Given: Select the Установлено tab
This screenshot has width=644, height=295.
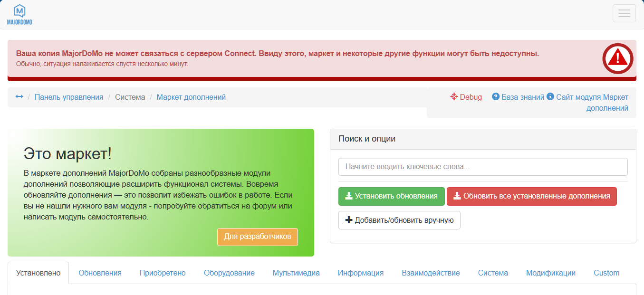Looking at the screenshot, I should coord(38,273).
